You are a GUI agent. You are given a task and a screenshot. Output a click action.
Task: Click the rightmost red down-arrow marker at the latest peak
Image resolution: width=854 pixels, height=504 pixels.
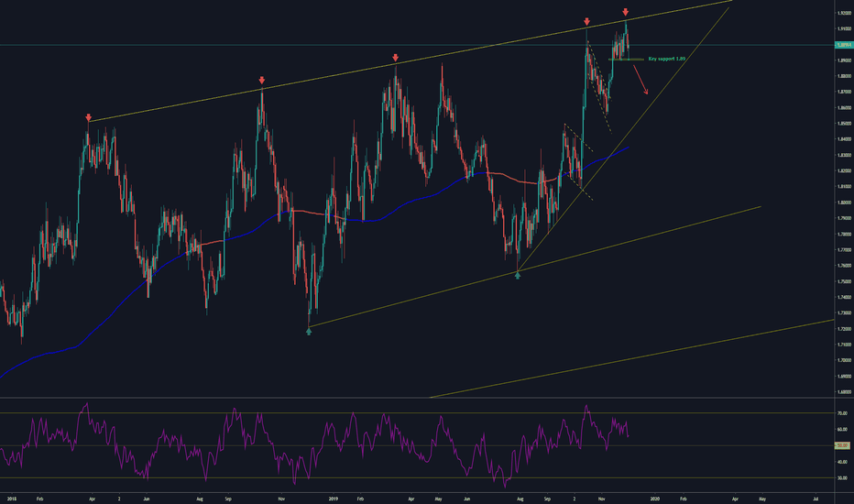pos(625,13)
